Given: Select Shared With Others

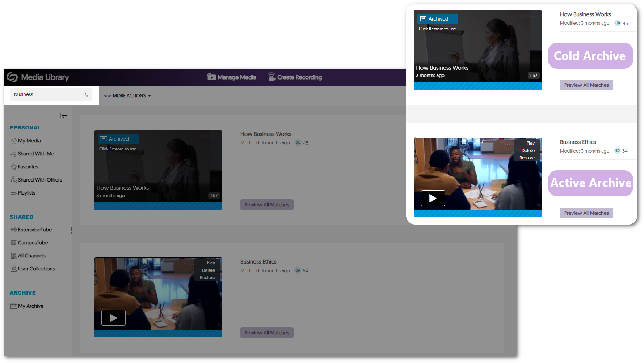Looking at the screenshot, I should [x=40, y=180].
